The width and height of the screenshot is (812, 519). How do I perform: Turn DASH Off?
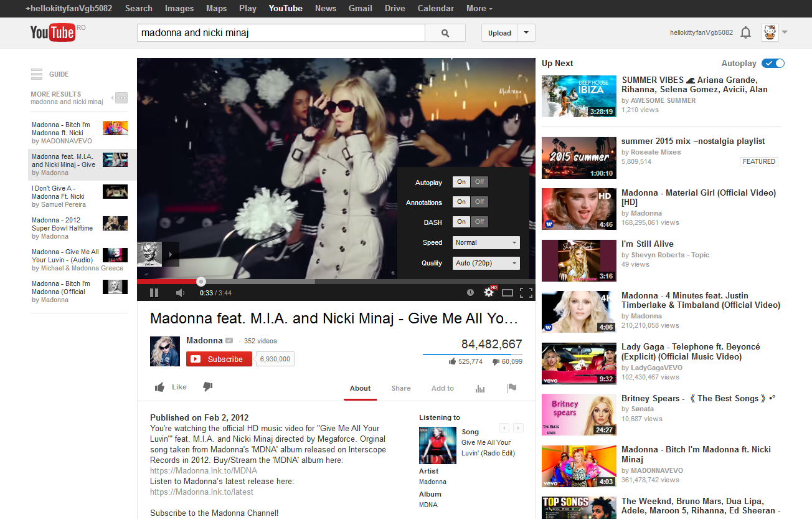pos(479,222)
